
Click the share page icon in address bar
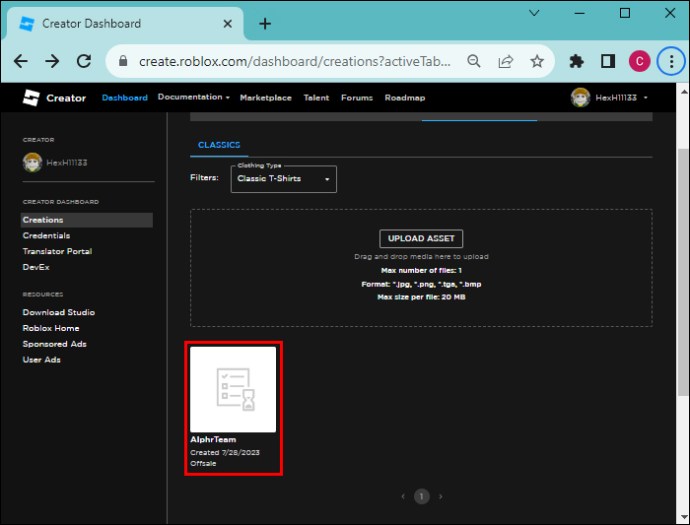506,61
